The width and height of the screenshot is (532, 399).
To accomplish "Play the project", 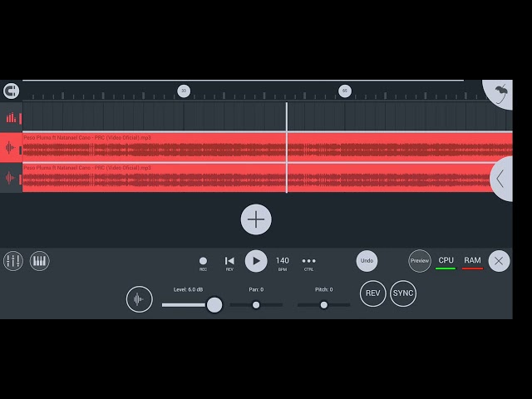I will point(256,261).
